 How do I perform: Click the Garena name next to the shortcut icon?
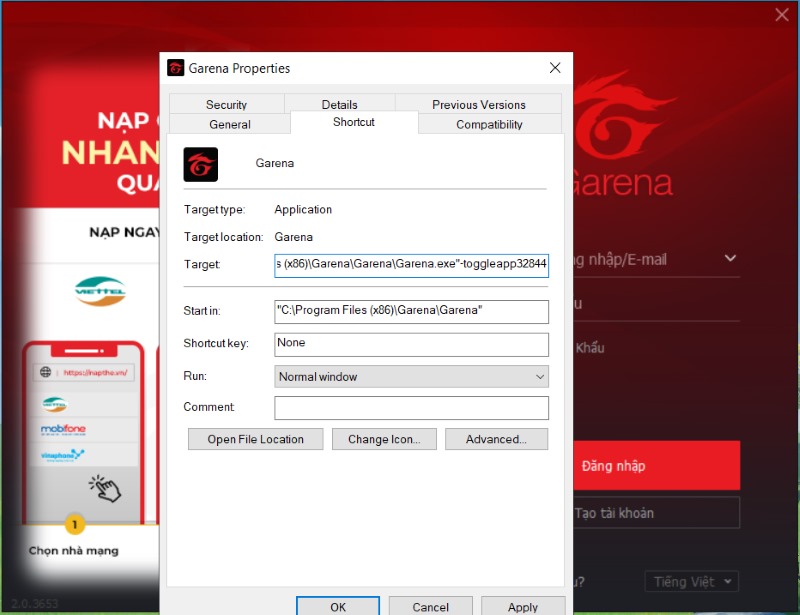(x=274, y=163)
